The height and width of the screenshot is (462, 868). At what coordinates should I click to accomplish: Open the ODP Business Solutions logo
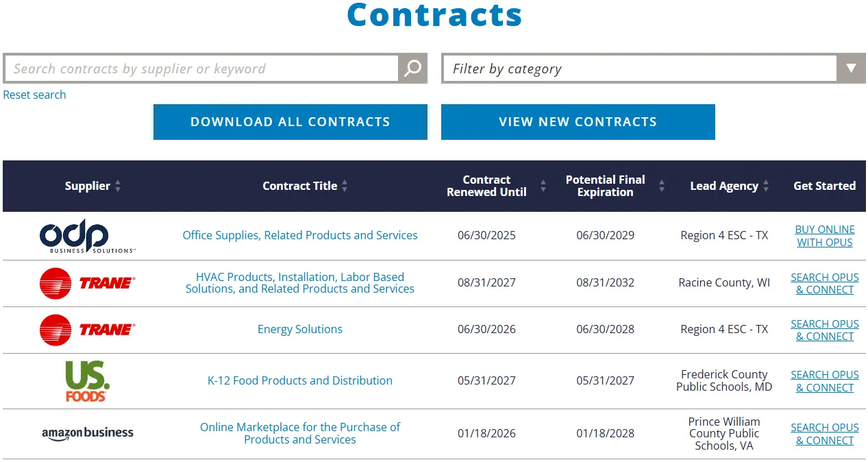coord(88,236)
